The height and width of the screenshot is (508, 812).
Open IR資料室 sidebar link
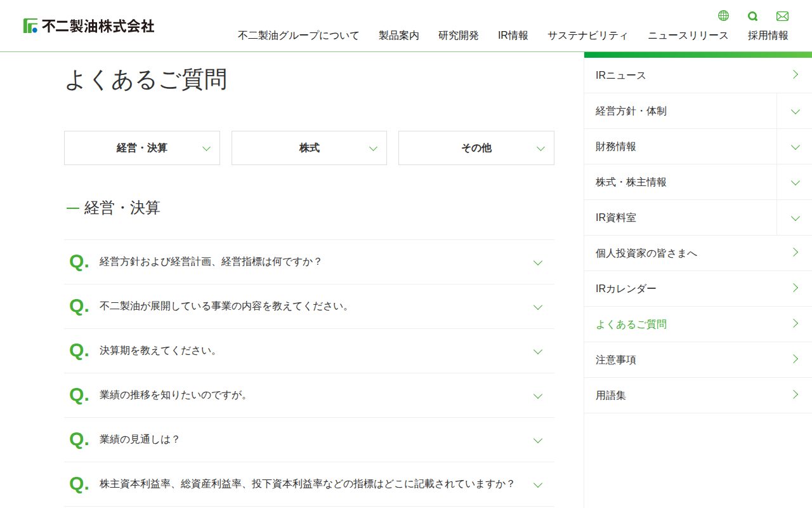(x=680, y=218)
